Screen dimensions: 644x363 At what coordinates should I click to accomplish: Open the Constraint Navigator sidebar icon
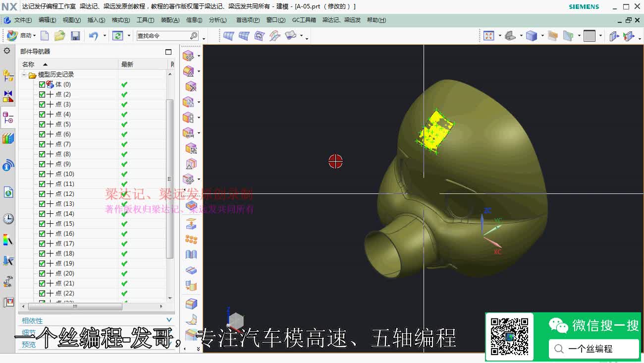coord(8,96)
